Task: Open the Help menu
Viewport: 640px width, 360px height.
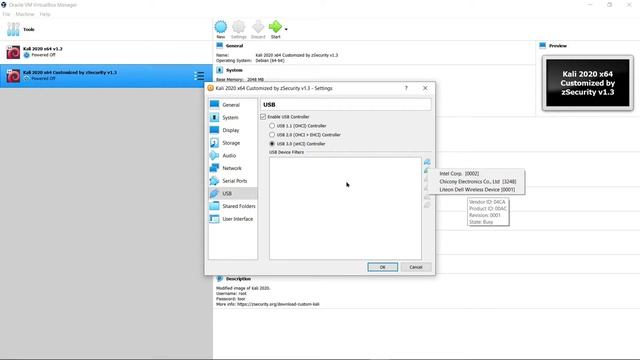Action: point(45,14)
